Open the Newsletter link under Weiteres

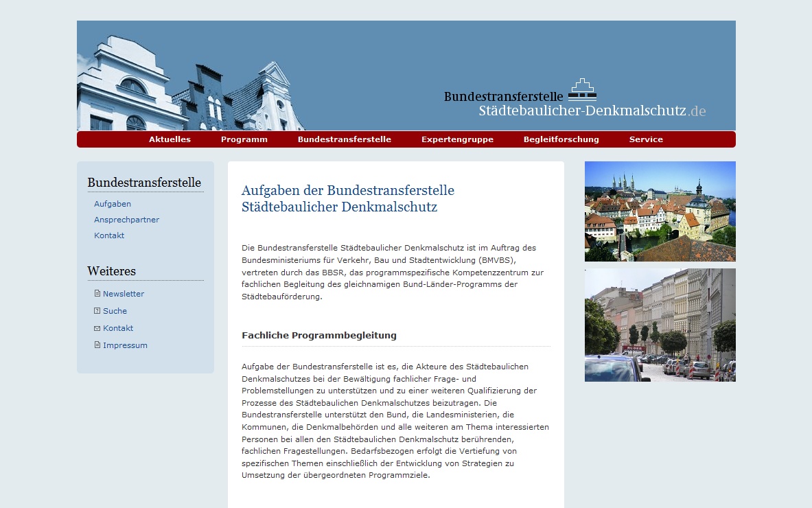(x=124, y=294)
